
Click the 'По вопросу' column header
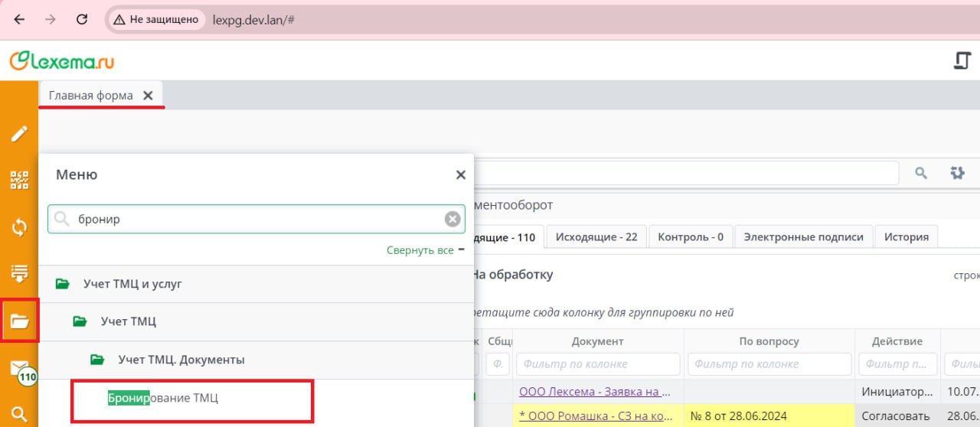[x=769, y=341]
